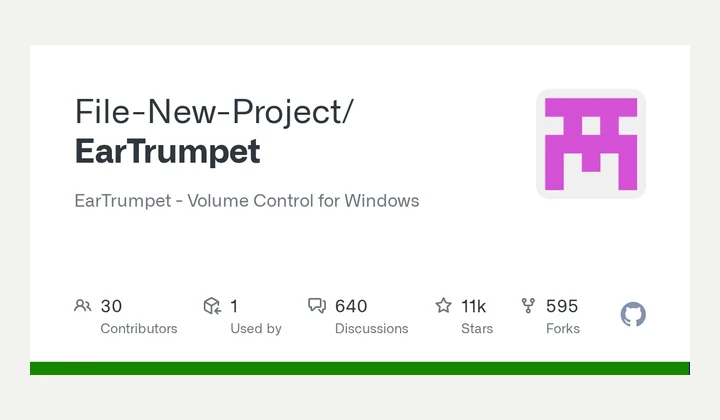720x420 pixels.
Task: Open the File-New-Project owner name
Action: coord(214,112)
